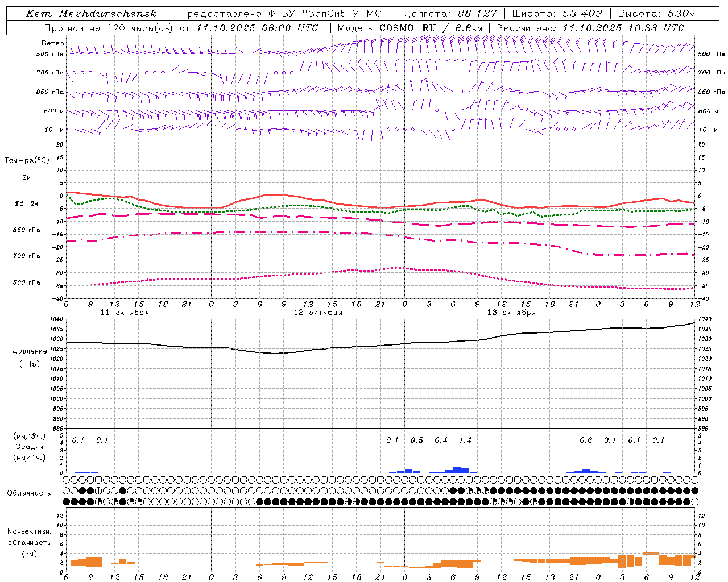Click the tallest blue precipitation bar

457,469
